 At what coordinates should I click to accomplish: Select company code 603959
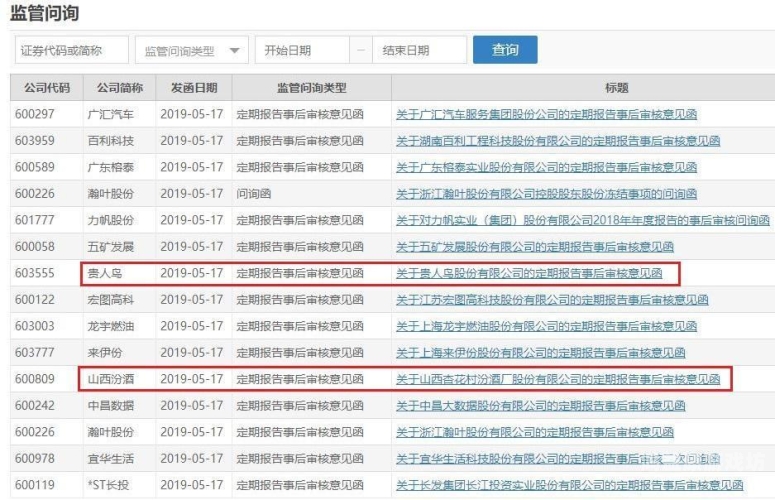pos(35,141)
